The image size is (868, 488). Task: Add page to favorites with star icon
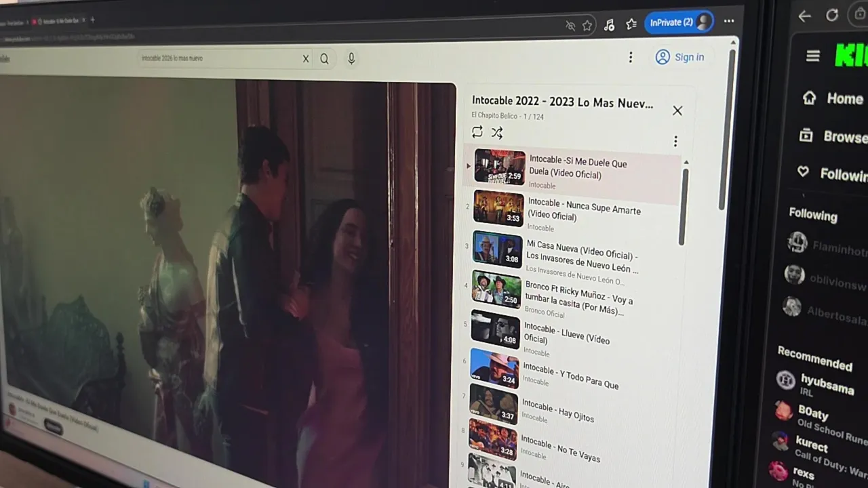click(x=587, y=26)
